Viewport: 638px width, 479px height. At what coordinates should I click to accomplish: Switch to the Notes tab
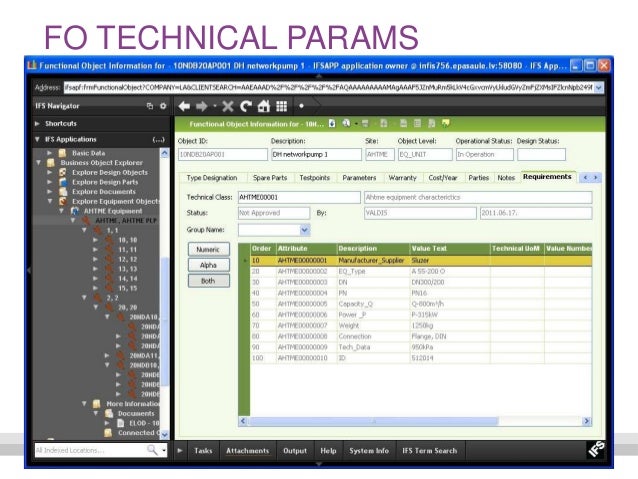pyautogui.click(x=506, y=178)
